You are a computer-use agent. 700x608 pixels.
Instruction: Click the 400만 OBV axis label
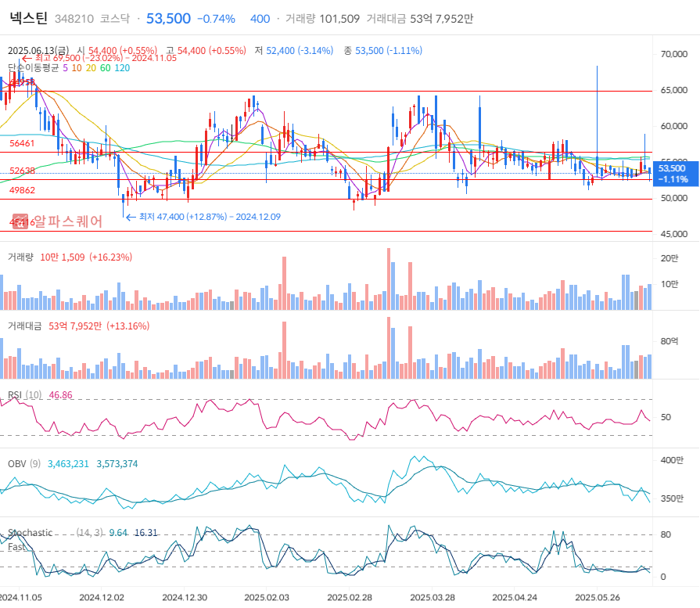point(672,460)
